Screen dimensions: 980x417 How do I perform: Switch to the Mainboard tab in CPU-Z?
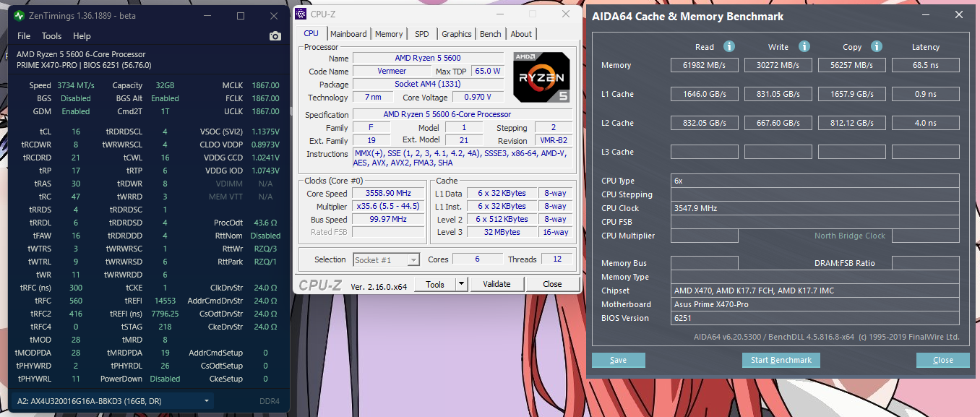tap(348, 34)
